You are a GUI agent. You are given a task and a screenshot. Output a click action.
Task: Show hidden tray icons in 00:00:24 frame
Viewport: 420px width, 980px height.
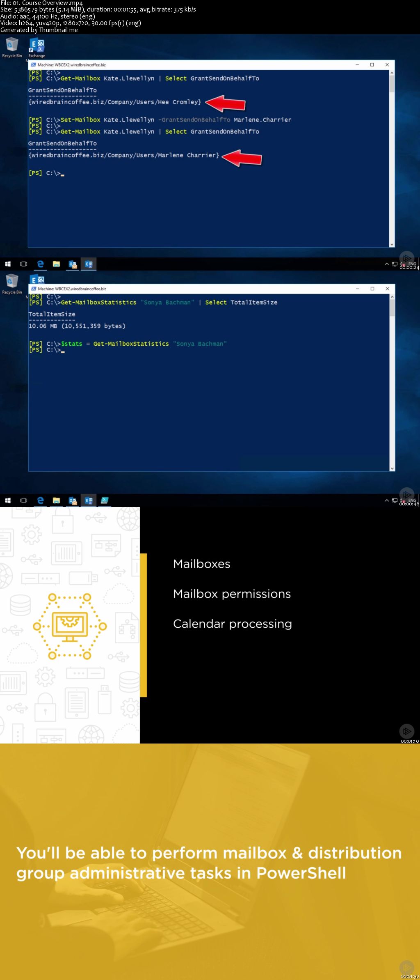386,264
